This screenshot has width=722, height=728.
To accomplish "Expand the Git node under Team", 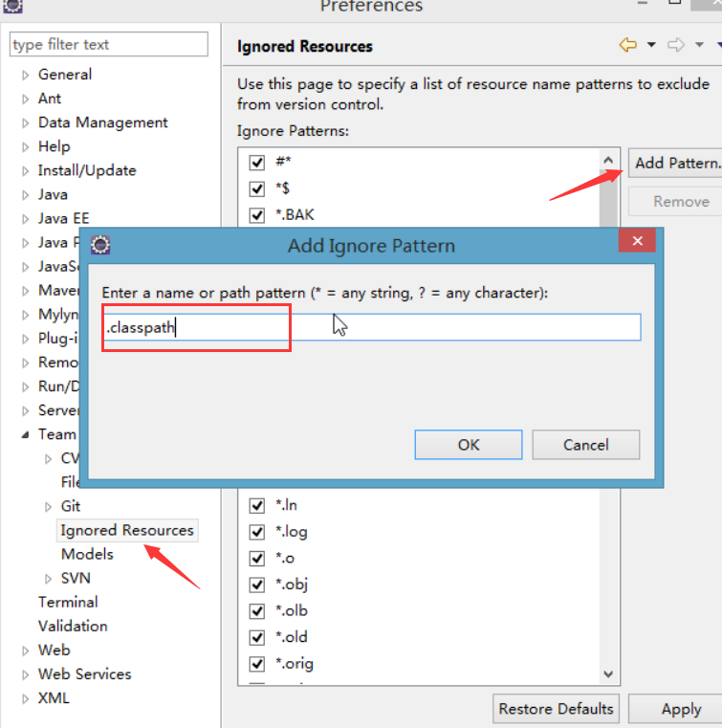I will pyautogui.click(x=48, y=506).
